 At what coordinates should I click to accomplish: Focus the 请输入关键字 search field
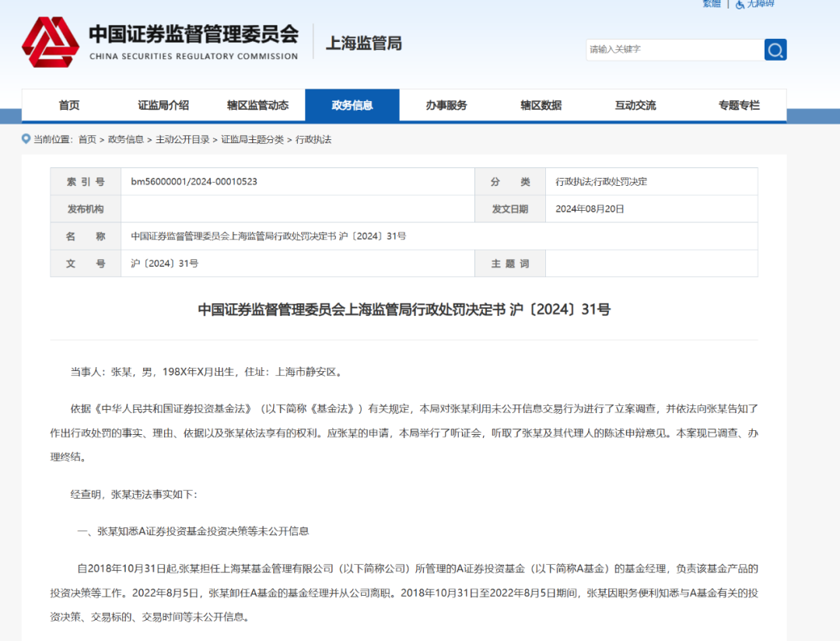[x=674, y=50]
